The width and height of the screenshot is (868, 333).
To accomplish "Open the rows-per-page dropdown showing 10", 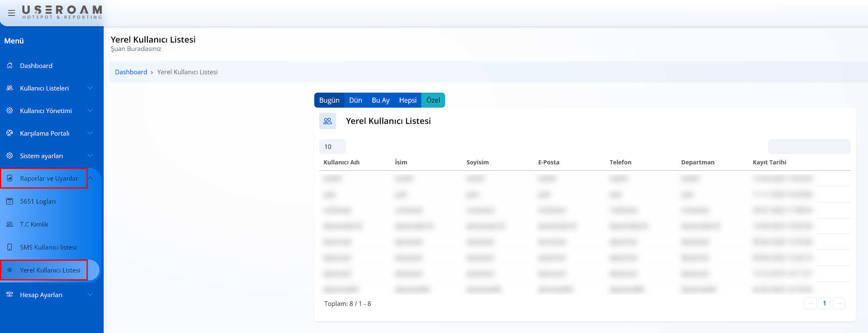I will point(332,147).
